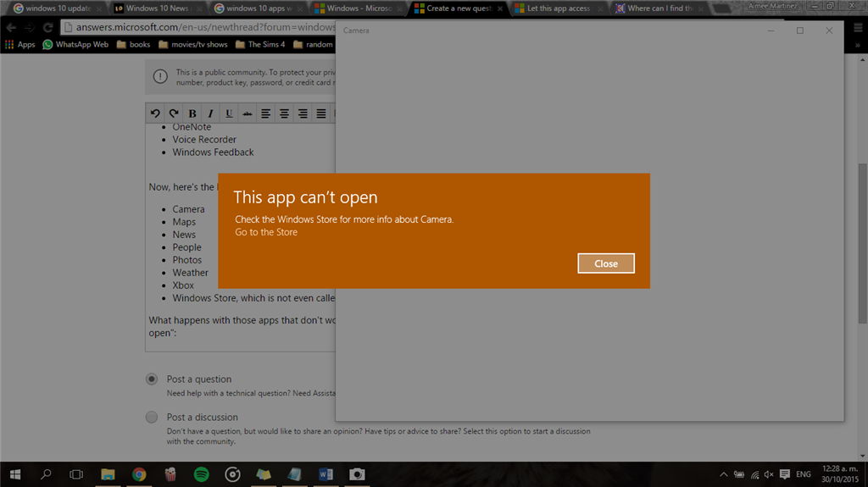The width and height of the screenshot is (868, 487).
Task: Switch to the Camera app on taskbar
Action: [357, 474]
